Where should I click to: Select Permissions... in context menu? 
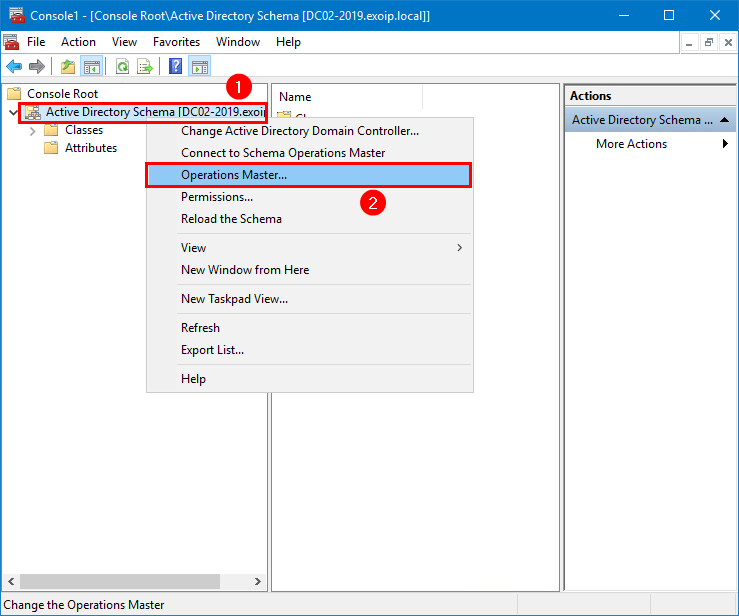pos(309,197)
